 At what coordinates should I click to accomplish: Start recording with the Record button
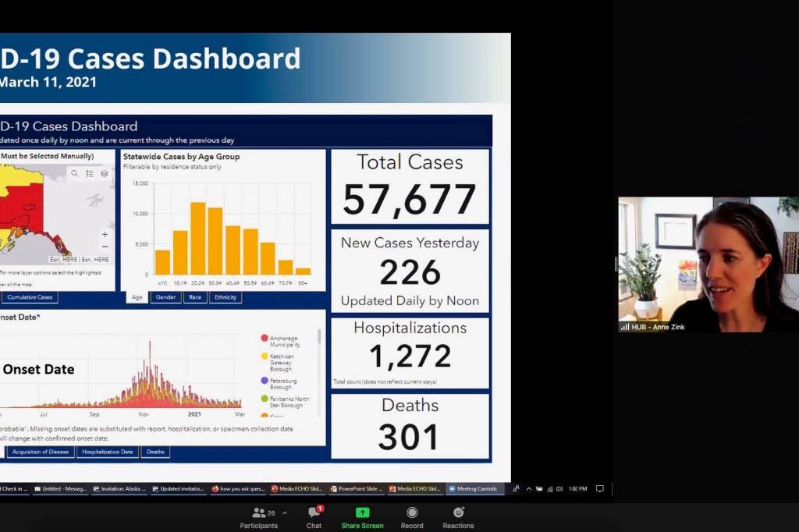click(x=412, y=515)
